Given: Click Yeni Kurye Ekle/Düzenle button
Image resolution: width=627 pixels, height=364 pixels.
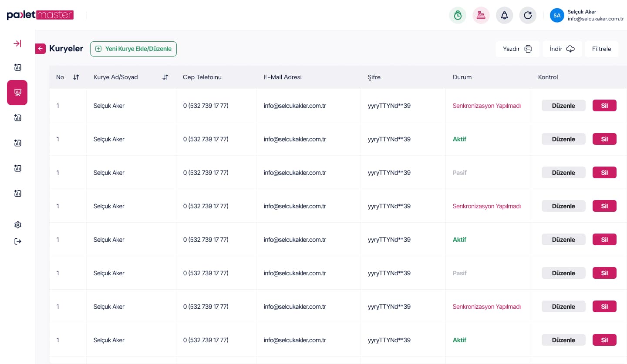Looking at the screenshot, I should (133, 49).
